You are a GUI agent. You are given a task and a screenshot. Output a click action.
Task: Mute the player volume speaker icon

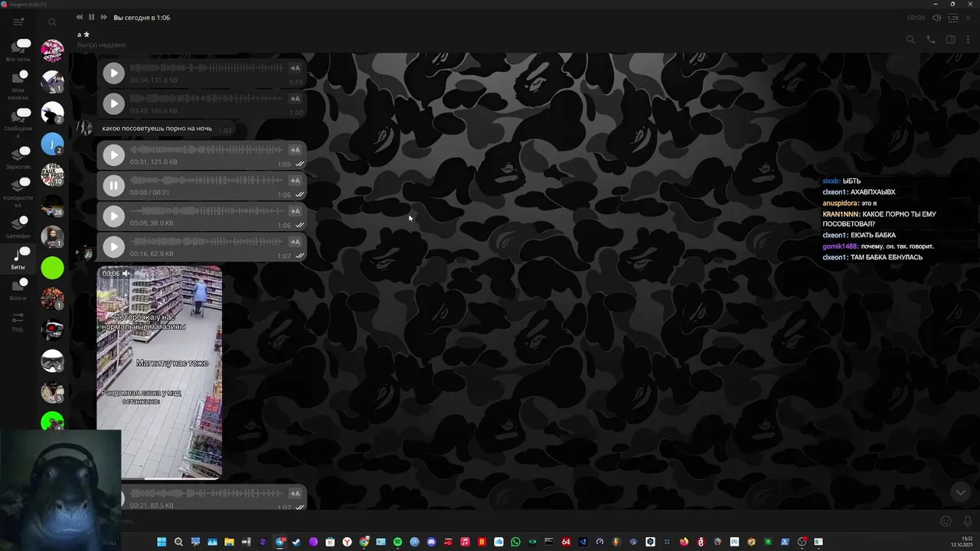(936, 18)
